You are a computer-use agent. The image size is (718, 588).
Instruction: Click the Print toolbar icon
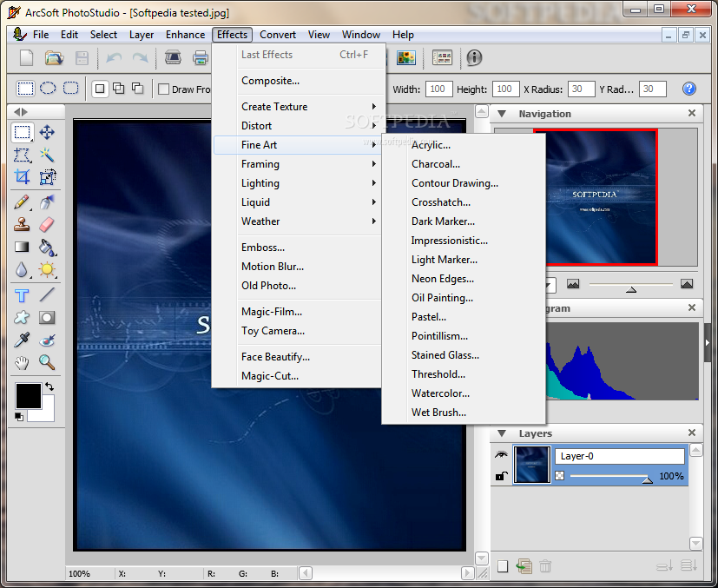201,57
